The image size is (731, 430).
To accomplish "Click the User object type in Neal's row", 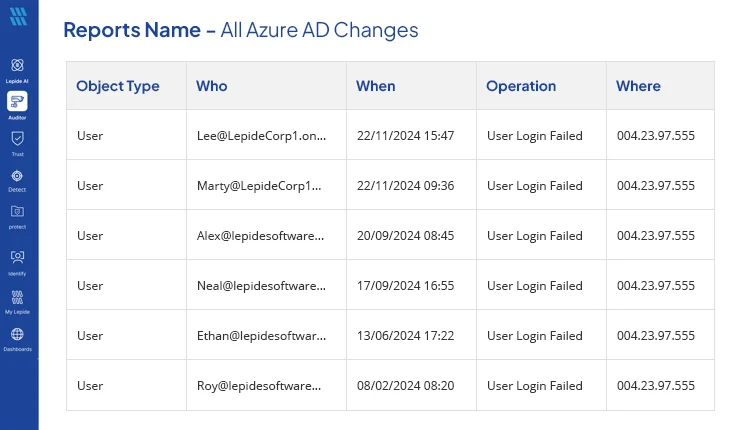I will click(x=90, y=285).
